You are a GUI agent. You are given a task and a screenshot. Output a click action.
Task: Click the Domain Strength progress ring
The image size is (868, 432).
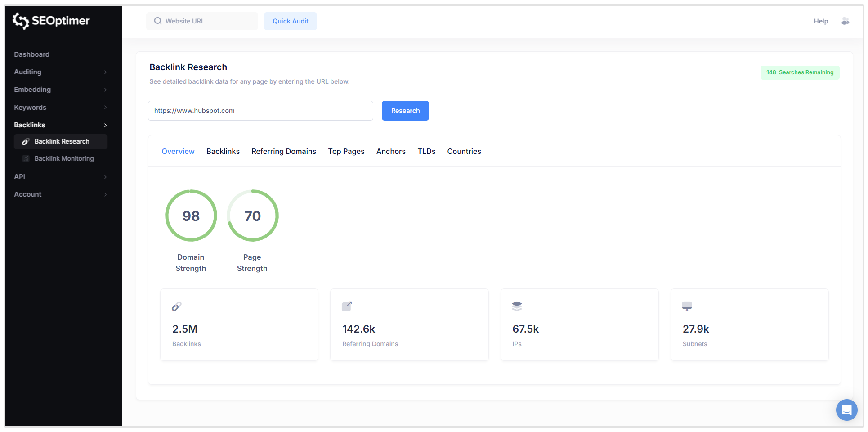click(x=191, y=216)
